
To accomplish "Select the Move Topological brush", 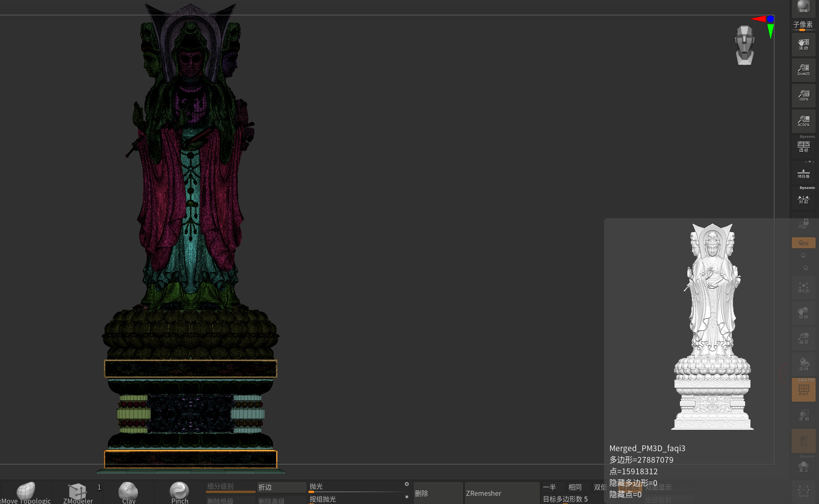I will click(26, 492).
